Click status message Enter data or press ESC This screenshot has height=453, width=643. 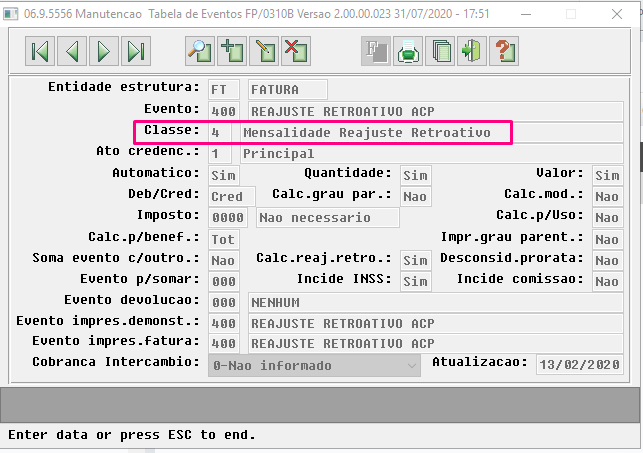(132, 435)
